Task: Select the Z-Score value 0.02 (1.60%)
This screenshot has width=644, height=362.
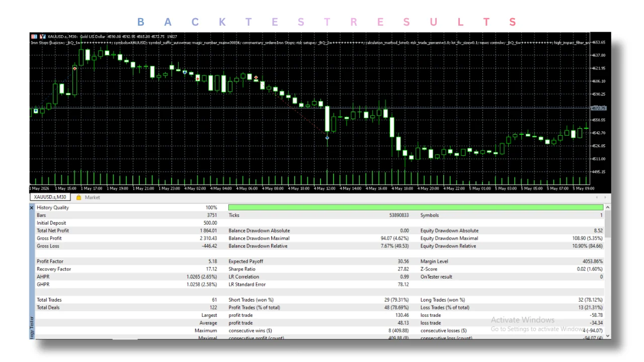Action: (589, 269)
